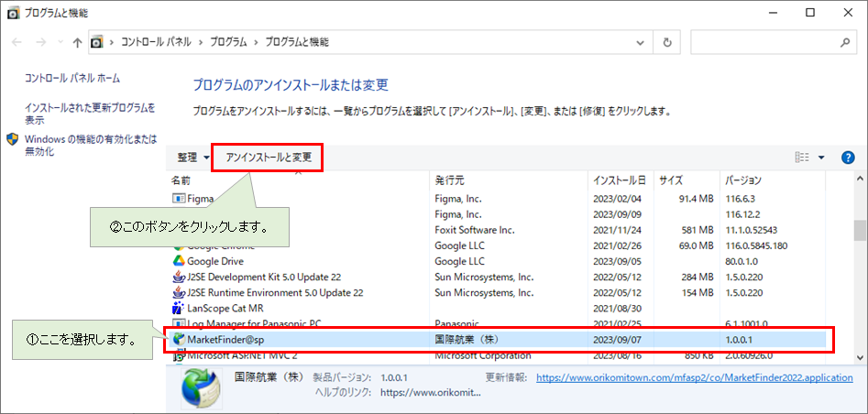
Task: Click the view layout icon in toolbar
Action: (x=802, y=158)
